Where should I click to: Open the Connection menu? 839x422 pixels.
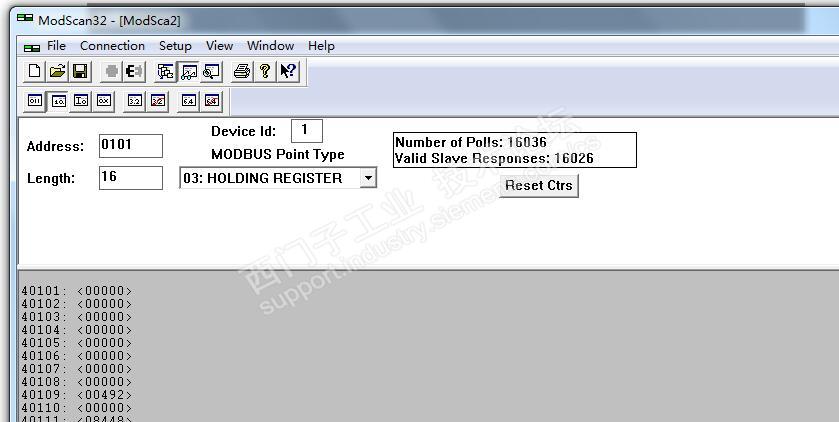[112, 46]
